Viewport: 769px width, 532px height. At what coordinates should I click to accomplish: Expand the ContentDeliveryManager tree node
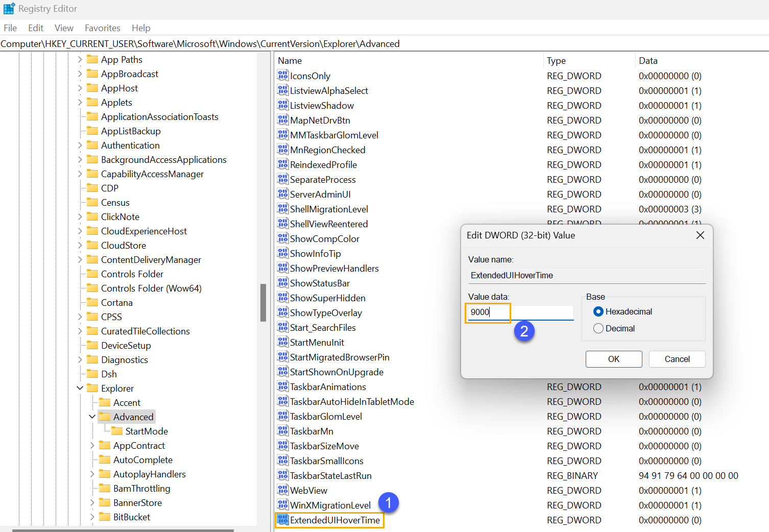[80, 259]
